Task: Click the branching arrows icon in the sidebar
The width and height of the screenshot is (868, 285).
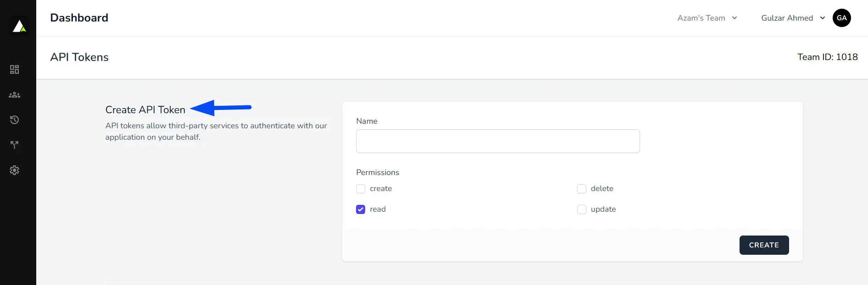Action: 15,145
